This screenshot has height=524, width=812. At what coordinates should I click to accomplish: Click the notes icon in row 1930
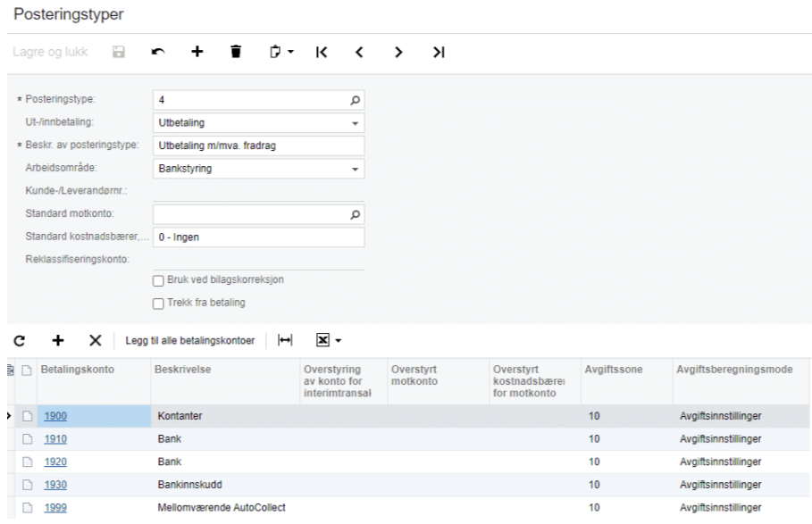pos(28,485)
